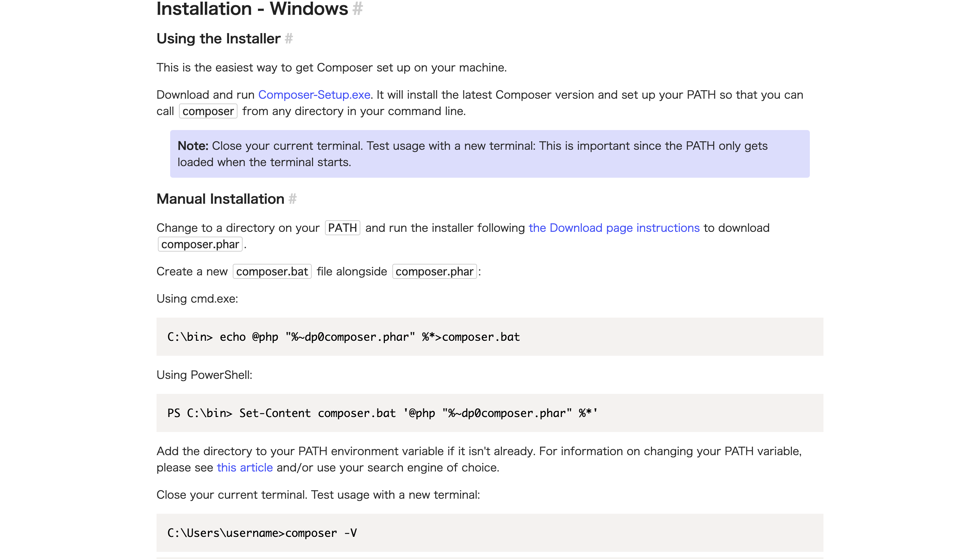The image size is (980, 559).
Task: Click composer.phar code after "file alongside"
Action: pyautogui.click(x=434, y=271)
